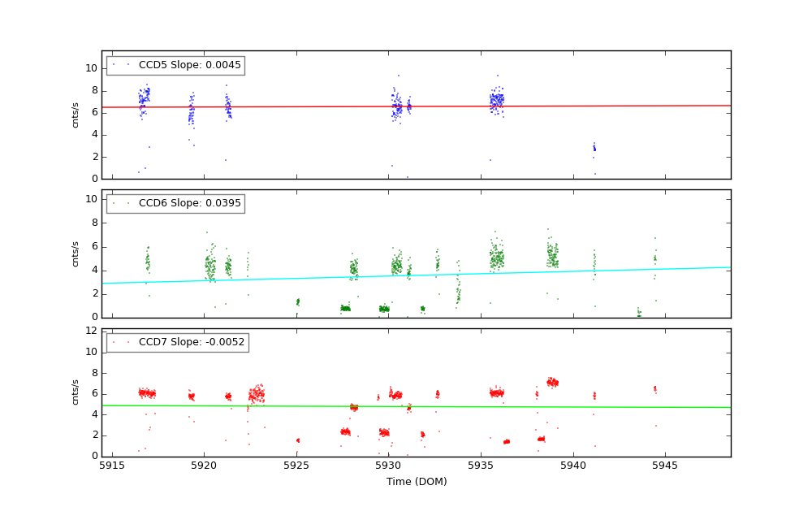Click the CCD5 Slope legend box
This screenshot has height=507, width=812.
[x=175, y=65]
